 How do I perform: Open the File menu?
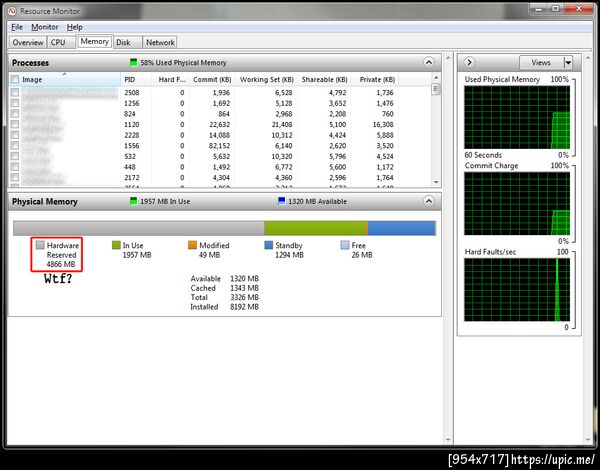click(x=17, y=27)
